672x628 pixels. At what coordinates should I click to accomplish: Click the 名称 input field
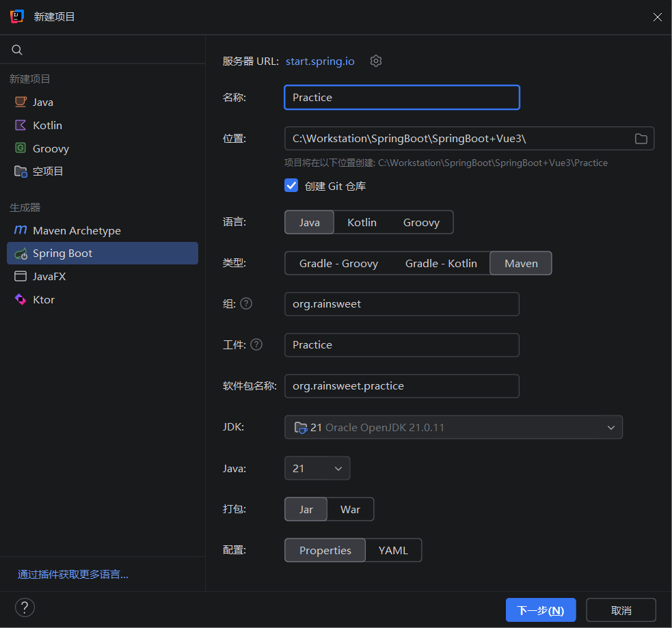pos(401,97)
